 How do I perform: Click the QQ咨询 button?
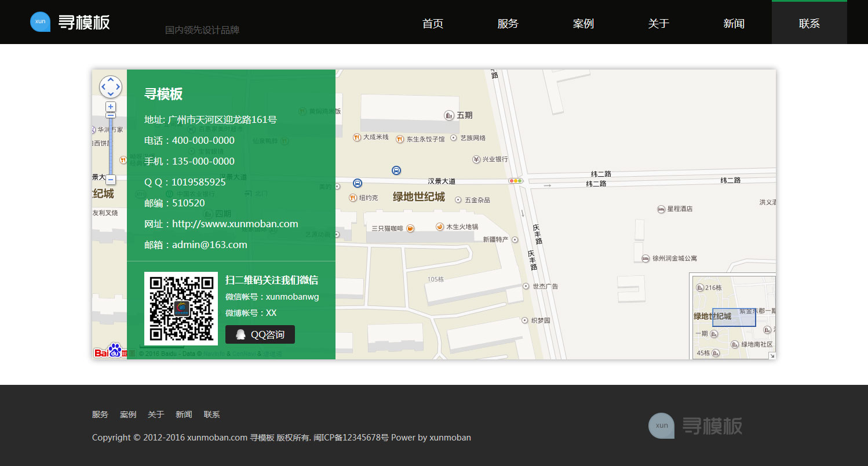260,334
